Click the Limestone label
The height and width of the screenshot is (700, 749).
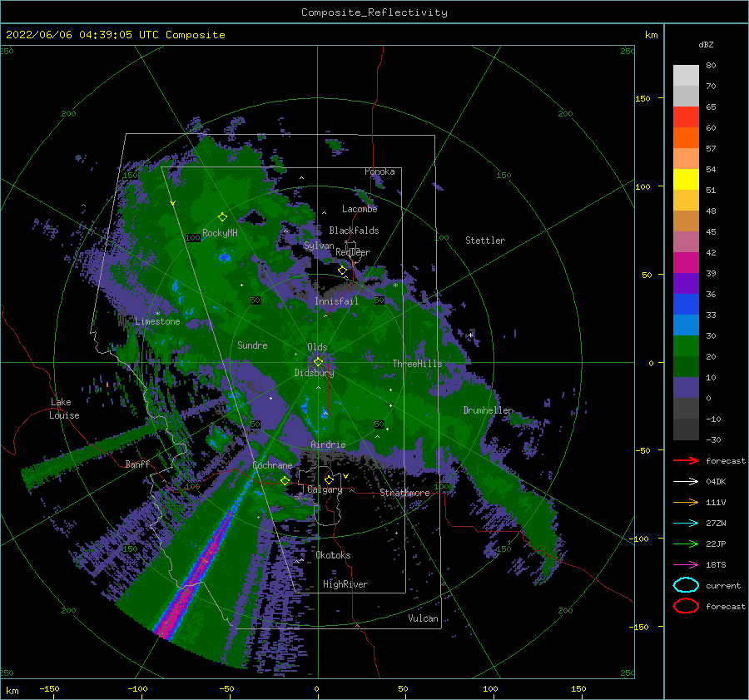[x=157, y=321]
